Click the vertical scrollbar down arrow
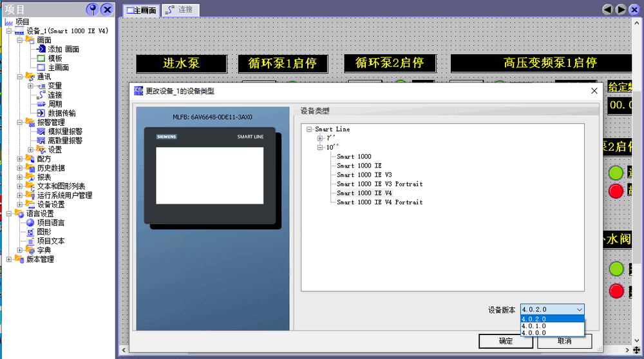The image size is (644, 359). [x=637, y=340]
